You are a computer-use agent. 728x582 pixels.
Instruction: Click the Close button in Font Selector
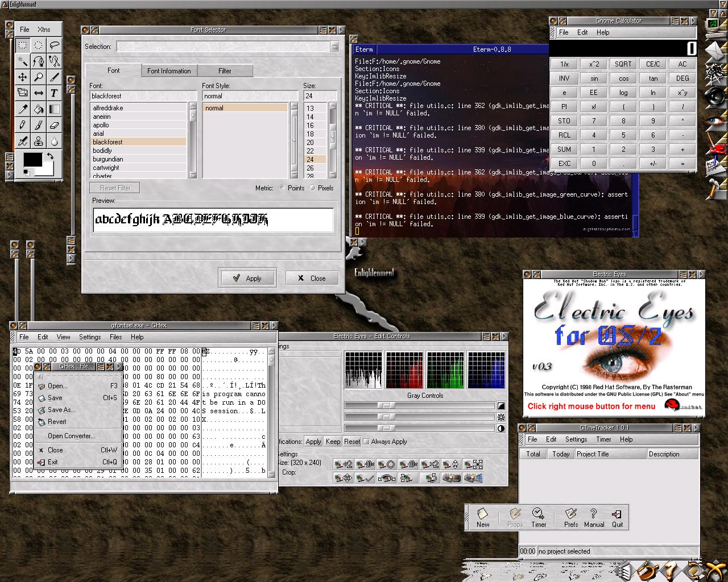pos(312,278)
